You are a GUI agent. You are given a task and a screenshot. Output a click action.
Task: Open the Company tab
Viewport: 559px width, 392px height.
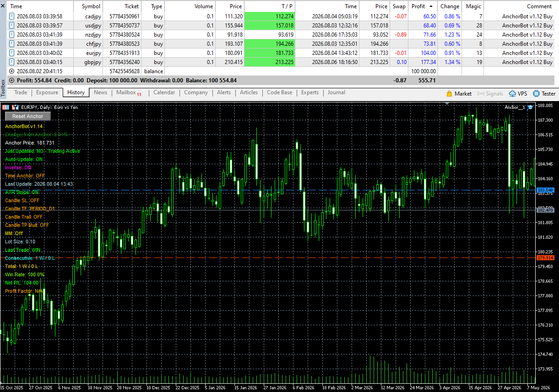(196, 92)
